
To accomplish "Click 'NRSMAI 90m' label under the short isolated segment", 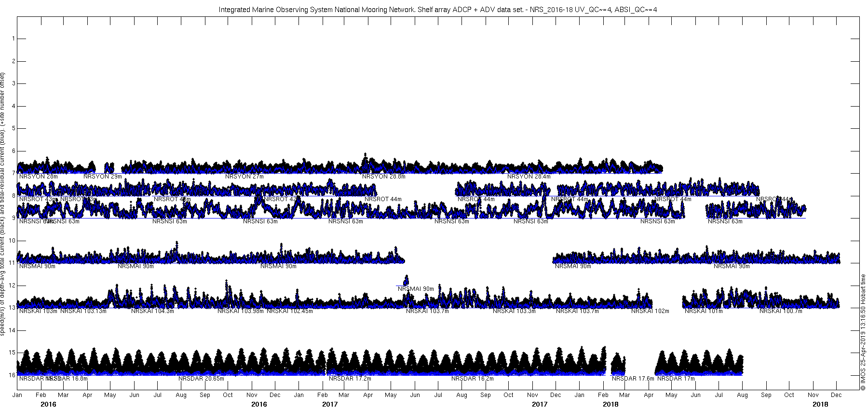I will pyautogui.click(x=416, y=289).
